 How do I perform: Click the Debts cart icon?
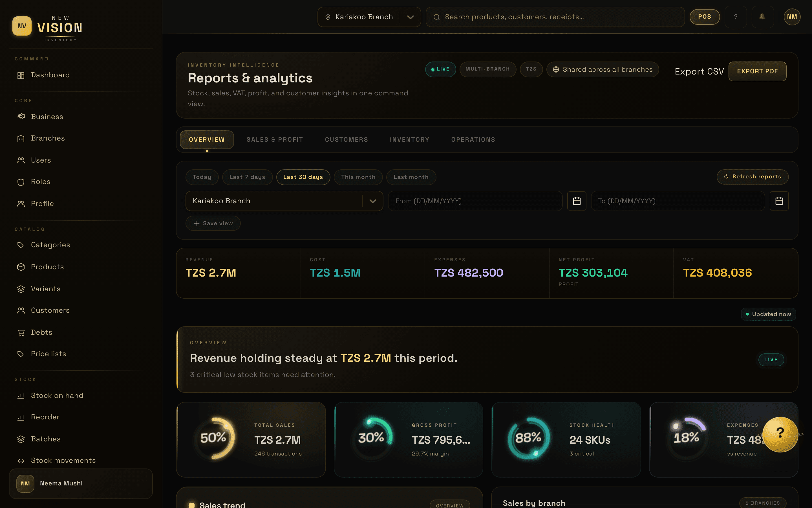(x=21, y=333)
